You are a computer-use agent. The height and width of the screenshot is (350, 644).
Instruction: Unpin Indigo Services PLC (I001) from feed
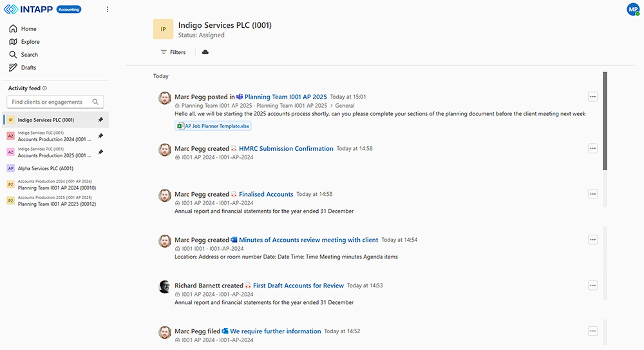click(x=100, y=120)
